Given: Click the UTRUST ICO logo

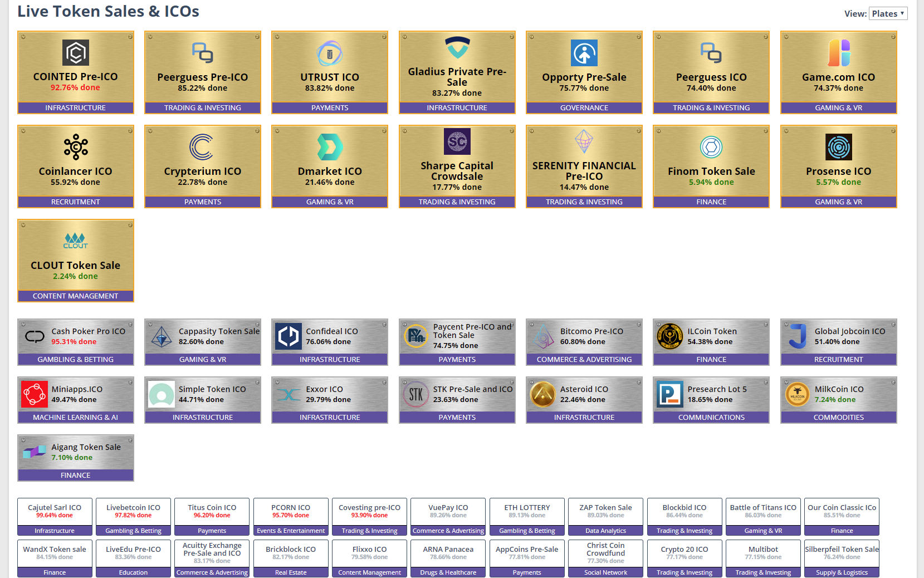Looking at the screenshot, I should click(x=329, y=53).
